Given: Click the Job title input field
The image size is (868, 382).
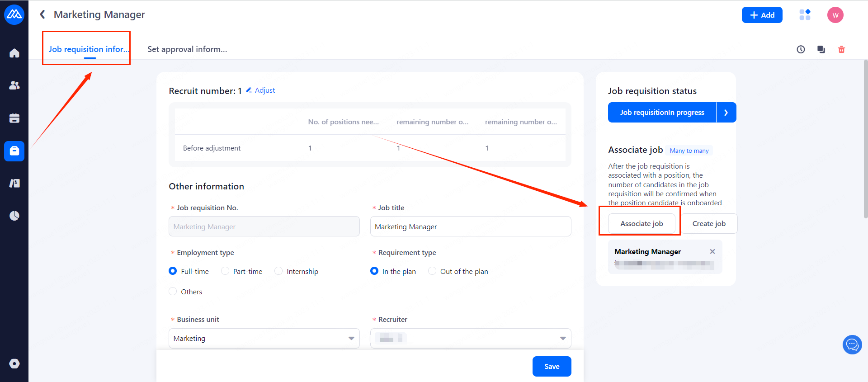Looking at the screenshot, I should click(x=470, y=226).
